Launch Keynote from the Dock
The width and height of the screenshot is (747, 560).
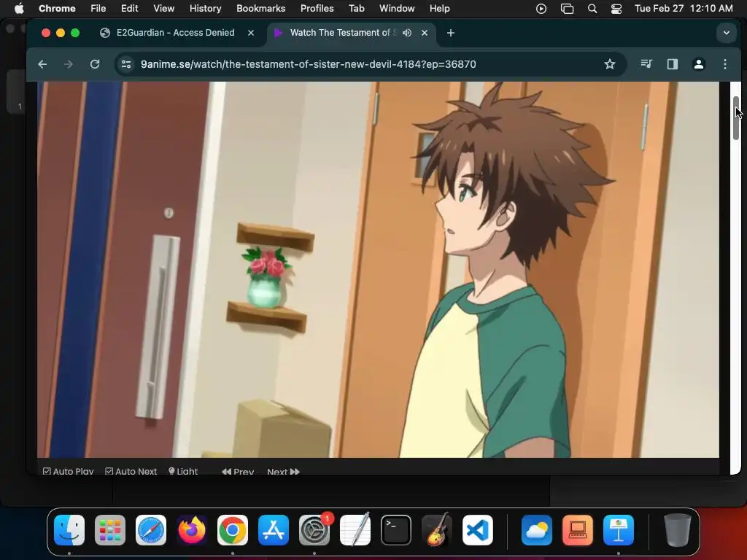619,530
